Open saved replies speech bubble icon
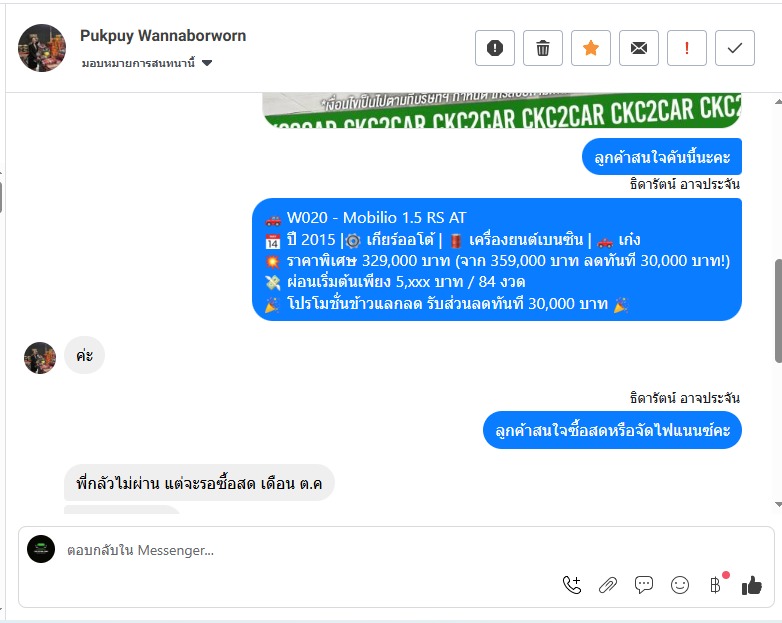782x623 pixels. [643, 585]
